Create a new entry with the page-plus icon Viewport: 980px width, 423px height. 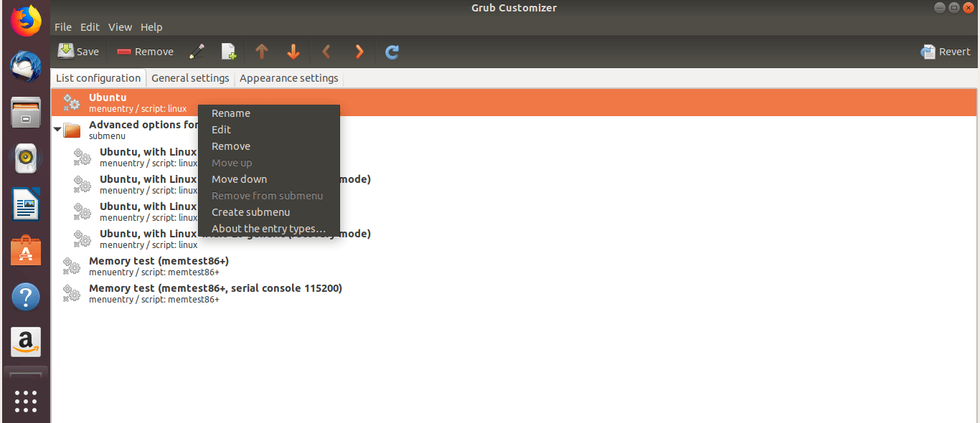click(x=228, y=52)
